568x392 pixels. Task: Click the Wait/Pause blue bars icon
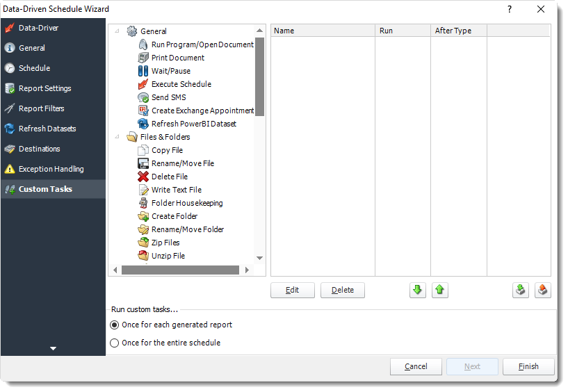pyautogui.click(x=143, y=71)
